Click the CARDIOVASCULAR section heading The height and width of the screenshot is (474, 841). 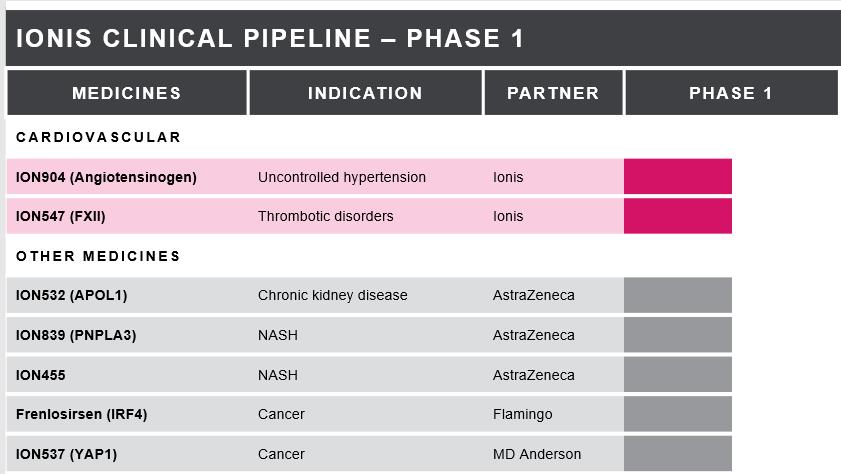[99, 137]
